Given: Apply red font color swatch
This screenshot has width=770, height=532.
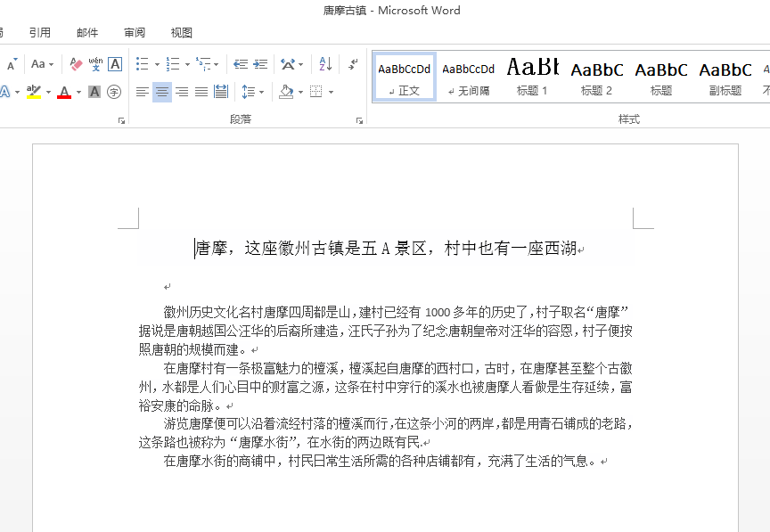Looking at the screenshot, I should (64, 92).
